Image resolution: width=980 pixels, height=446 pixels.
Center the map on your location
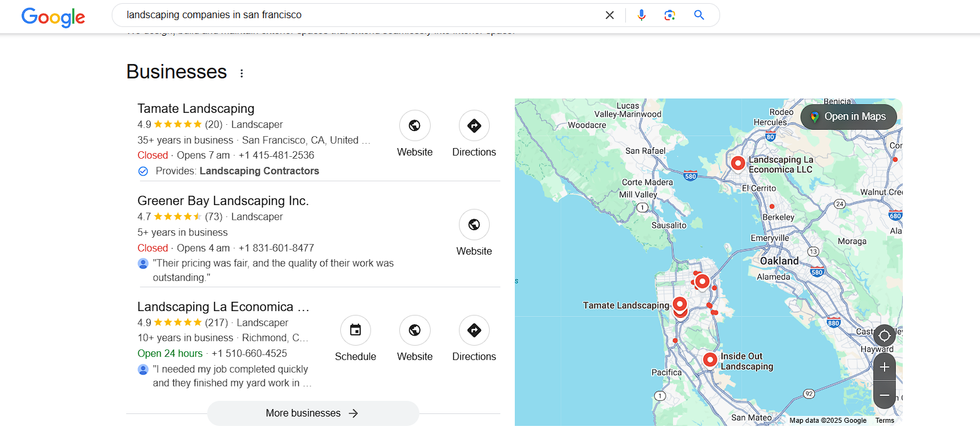(x=885, y=336)
